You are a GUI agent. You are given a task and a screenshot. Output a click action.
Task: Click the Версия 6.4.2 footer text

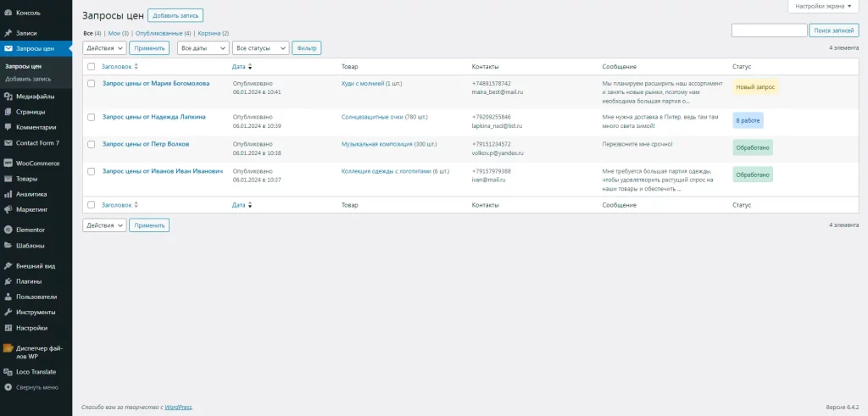(x=843, y=408)
